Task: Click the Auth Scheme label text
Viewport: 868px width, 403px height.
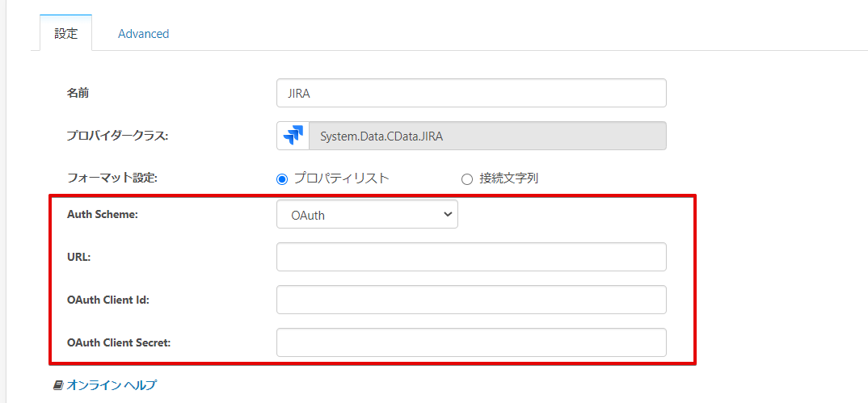Action: coord(103,215)
